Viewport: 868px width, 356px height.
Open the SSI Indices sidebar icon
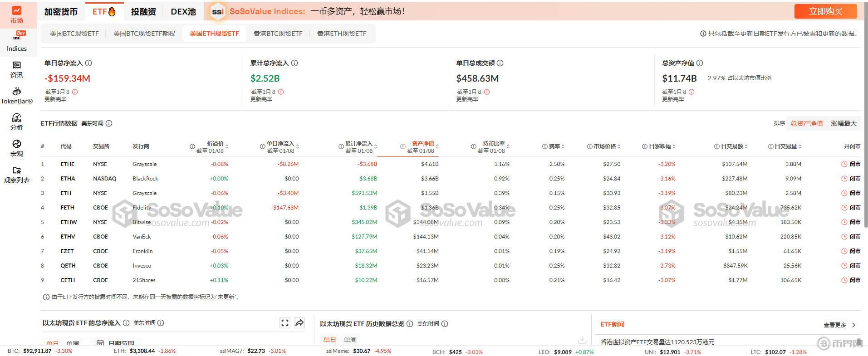17,42
